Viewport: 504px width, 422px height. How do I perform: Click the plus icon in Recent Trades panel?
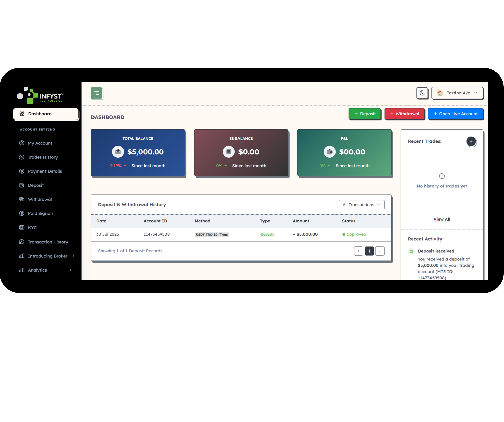471,142
